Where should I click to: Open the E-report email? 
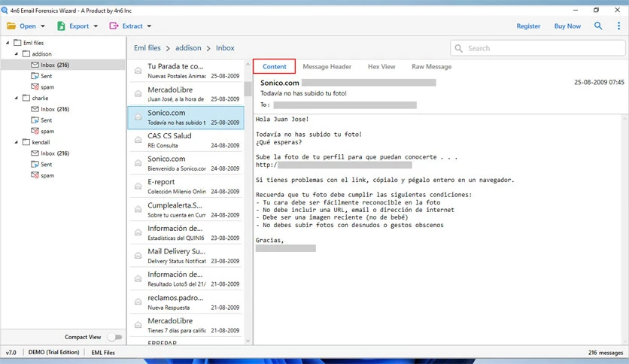click(186, 187)
